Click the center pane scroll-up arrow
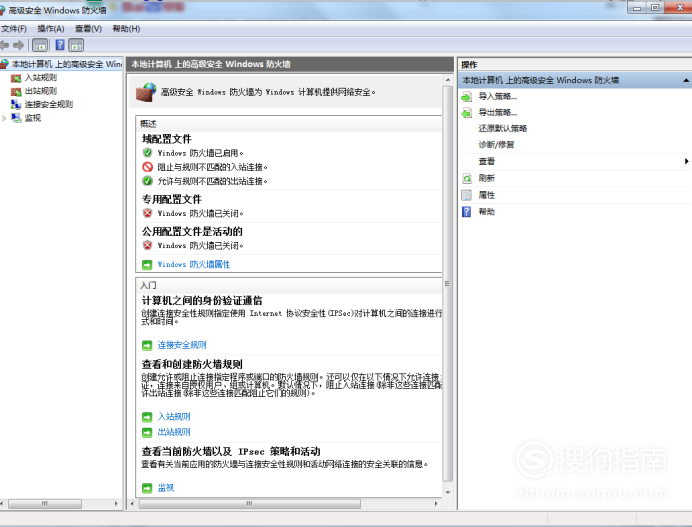The width and height of the screenshot is (692, 527). (x=448, y=80)
